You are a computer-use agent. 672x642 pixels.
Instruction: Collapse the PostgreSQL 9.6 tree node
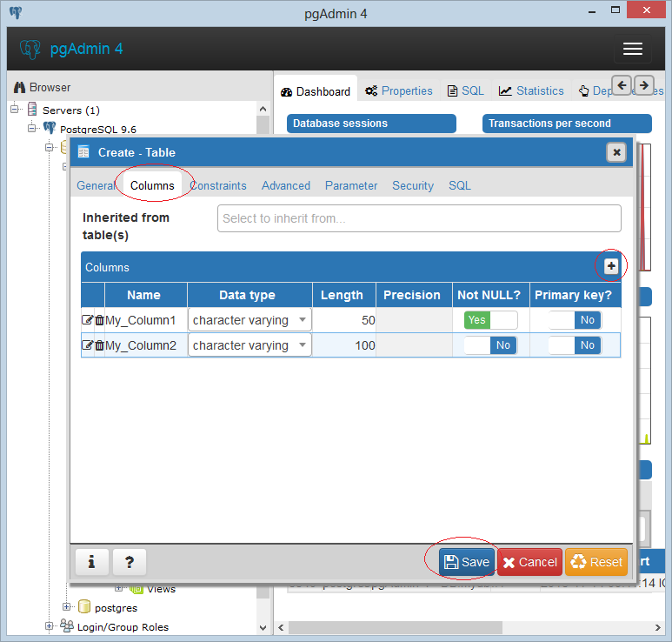31,128
